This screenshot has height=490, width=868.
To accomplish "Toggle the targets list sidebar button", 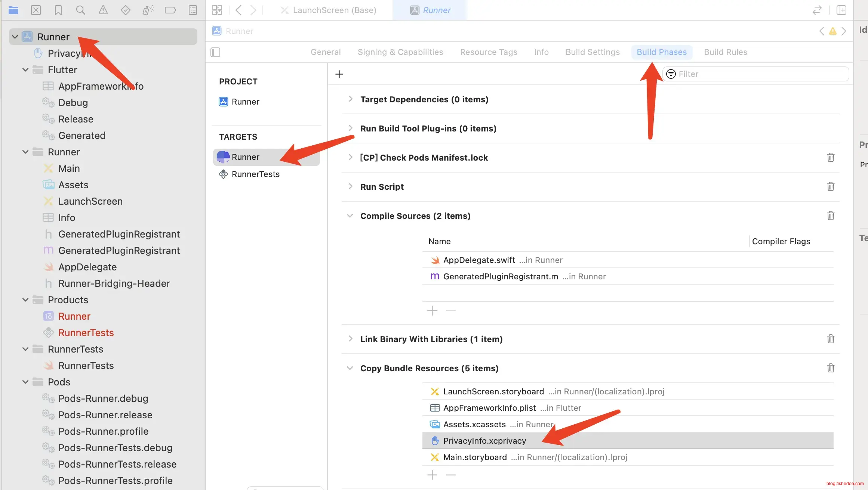I will coord(215,52).
